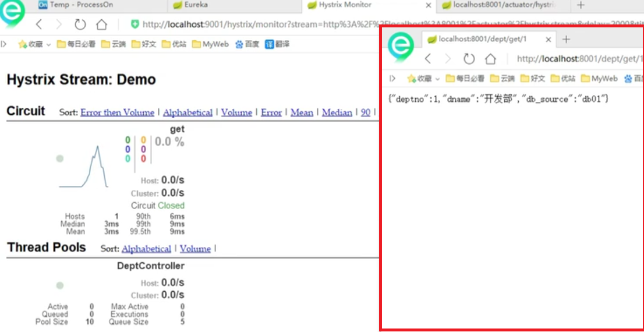The height and width of the screenshot is (332, 644).
Task: Open home page in Hystrix Monitor window
Action: [101, 24]
